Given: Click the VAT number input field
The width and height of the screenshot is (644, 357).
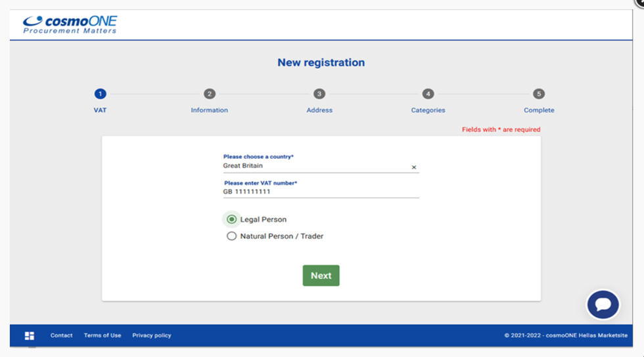Looking at the screenshot, I should click(321, 192).
